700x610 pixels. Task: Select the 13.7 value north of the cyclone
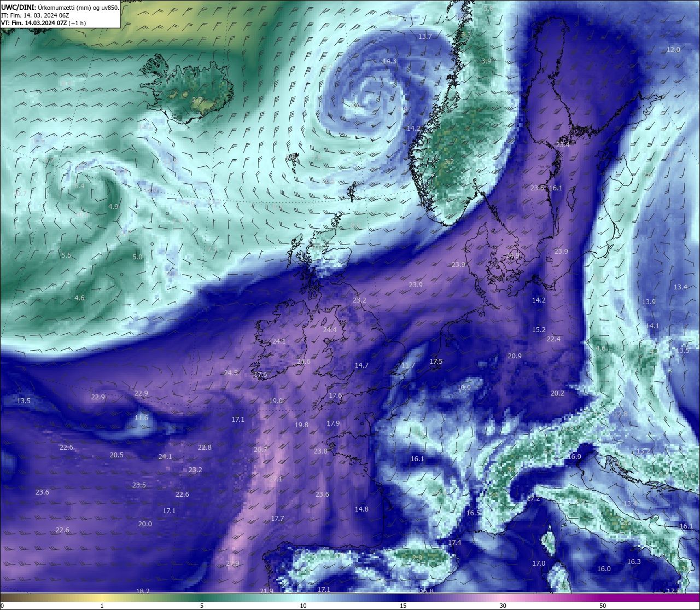pos(425,36)
